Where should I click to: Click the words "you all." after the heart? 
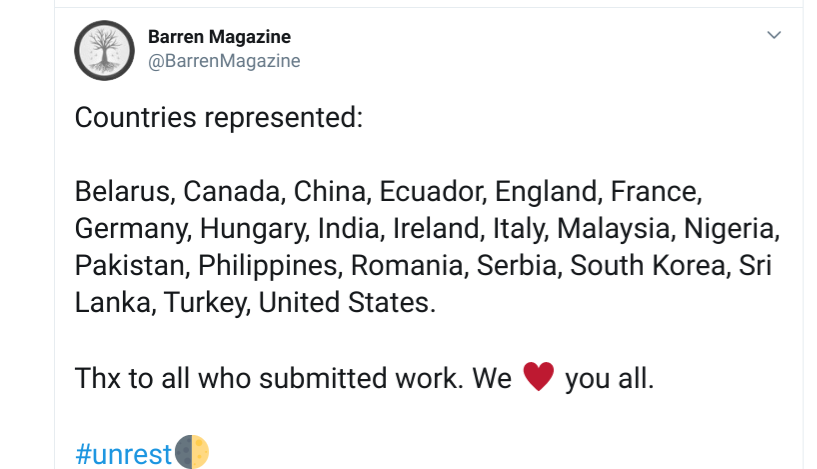click(x=609, y=379)
